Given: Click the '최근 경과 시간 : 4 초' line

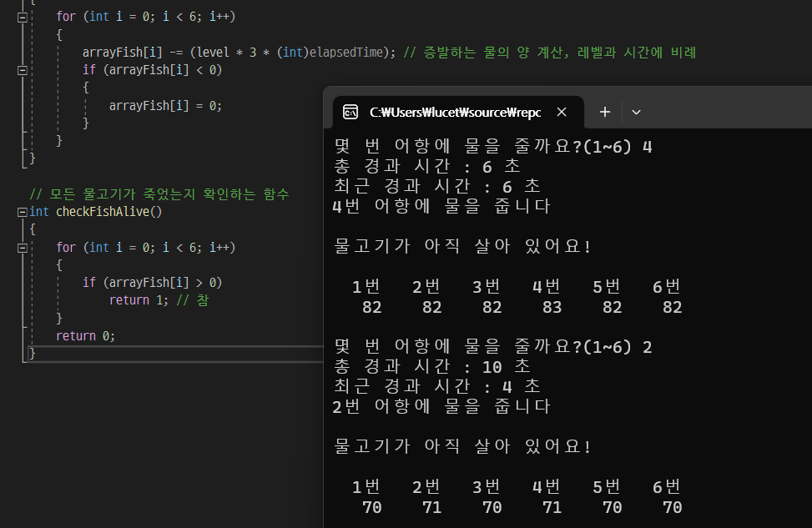Looking at the screenshot, I should pyautogui.click(x=437, y=386).
